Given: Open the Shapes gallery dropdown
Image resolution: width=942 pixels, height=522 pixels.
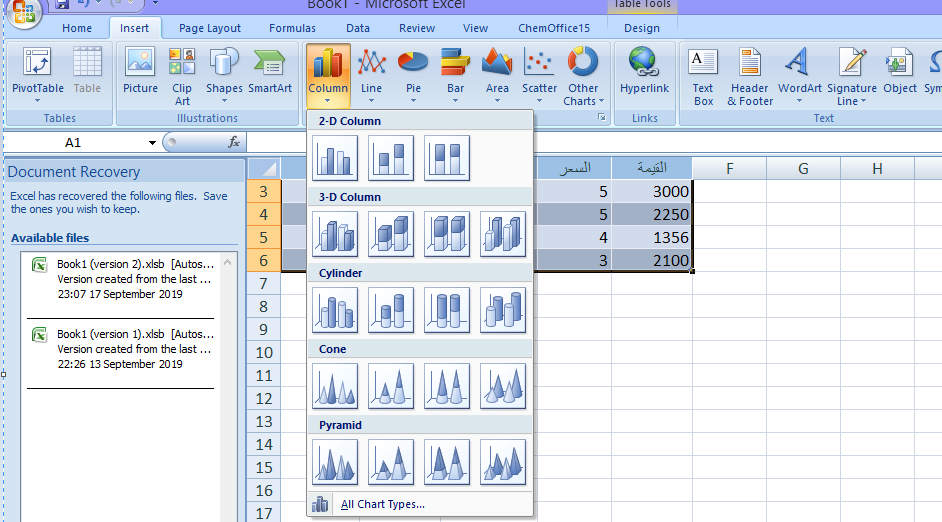Looking at the screenshot, I should tap(224, 75).
